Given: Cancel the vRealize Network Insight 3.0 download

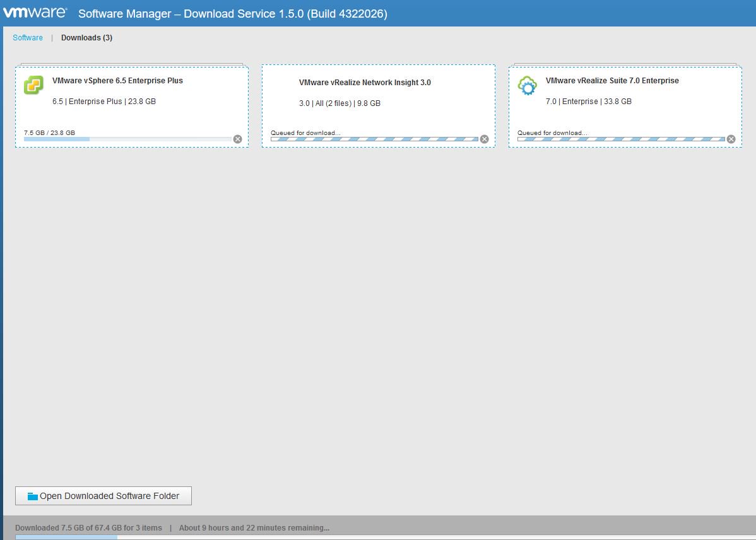Looking at the screenshot, I should (x=485, y=139).
